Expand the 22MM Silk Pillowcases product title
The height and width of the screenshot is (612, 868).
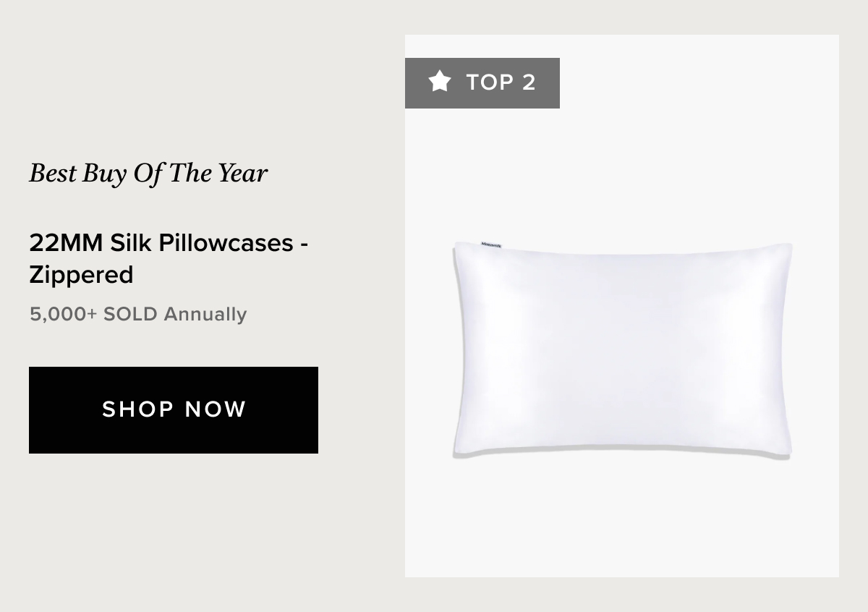pos(169,259)
